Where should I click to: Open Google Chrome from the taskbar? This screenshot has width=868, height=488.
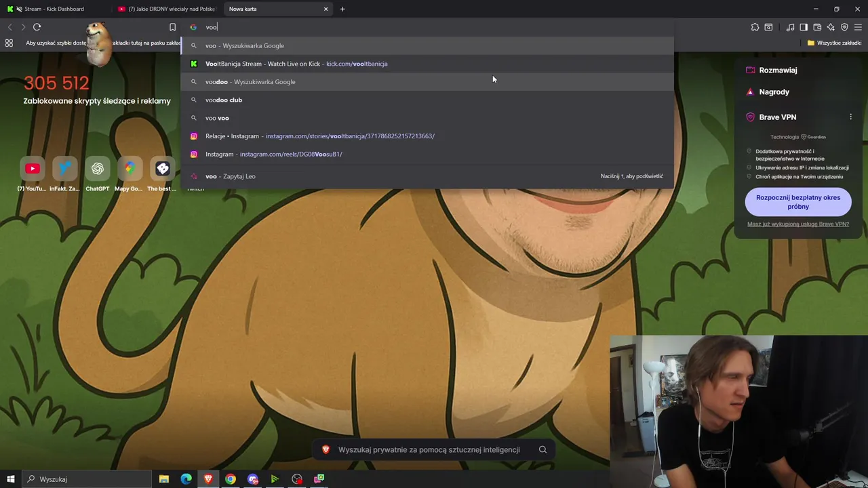click(x=231, y=479)
